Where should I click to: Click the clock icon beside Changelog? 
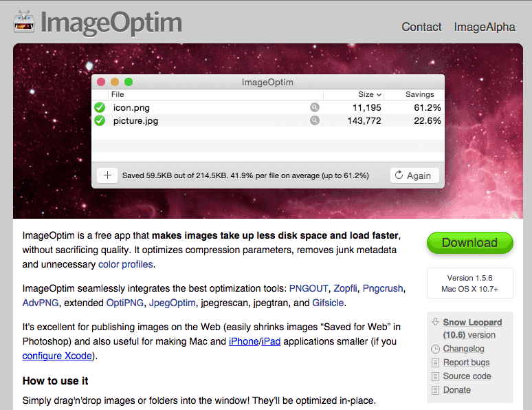pyautogui.click(x=435, y=349)
